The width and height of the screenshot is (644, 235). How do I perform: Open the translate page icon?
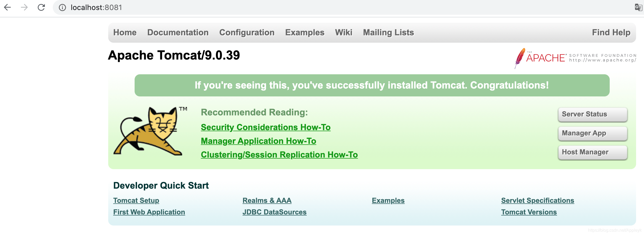click(638, 7)
